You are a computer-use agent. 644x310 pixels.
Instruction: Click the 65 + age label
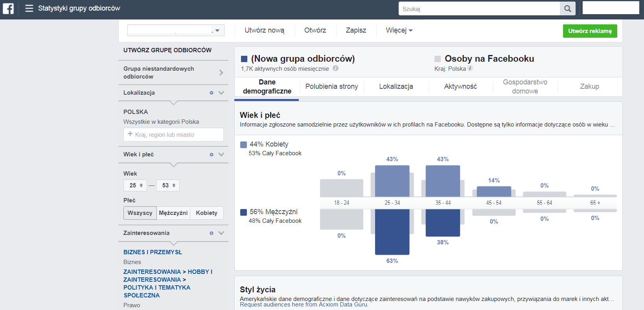click(x=595, y=203)
